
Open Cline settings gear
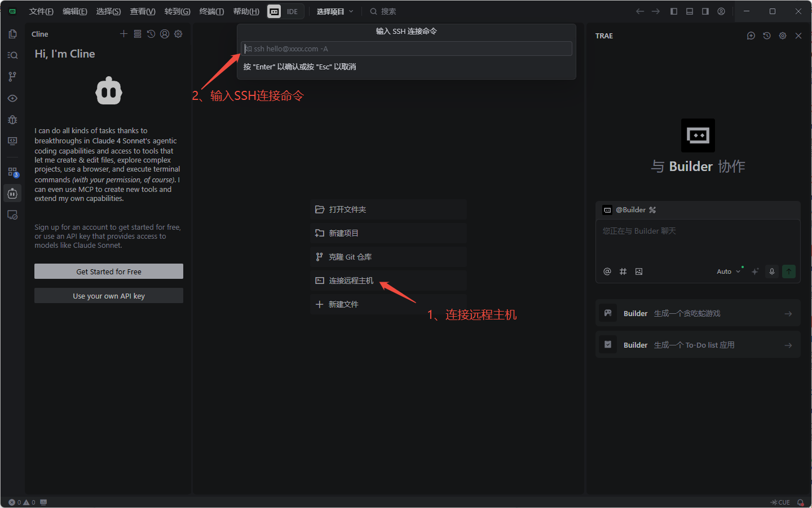(x=178, y=34)
